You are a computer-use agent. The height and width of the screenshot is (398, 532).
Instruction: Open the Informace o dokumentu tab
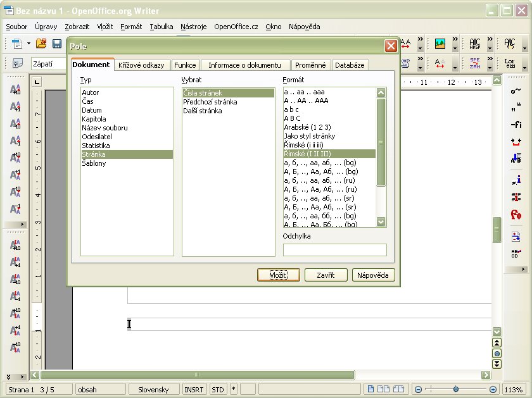pos(244,65)
